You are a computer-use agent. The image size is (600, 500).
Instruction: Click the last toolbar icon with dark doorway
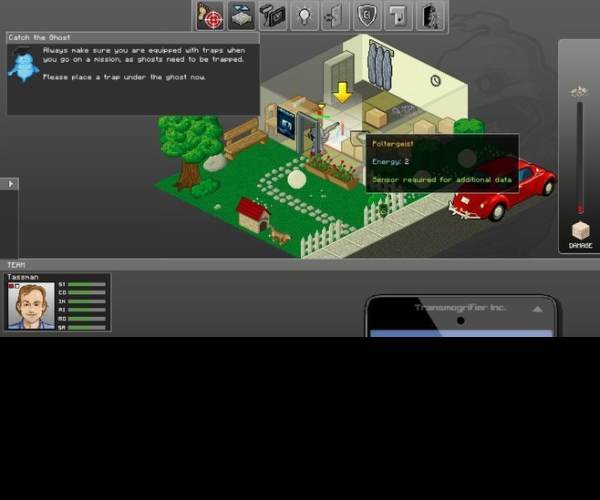(x=430, y=16)
